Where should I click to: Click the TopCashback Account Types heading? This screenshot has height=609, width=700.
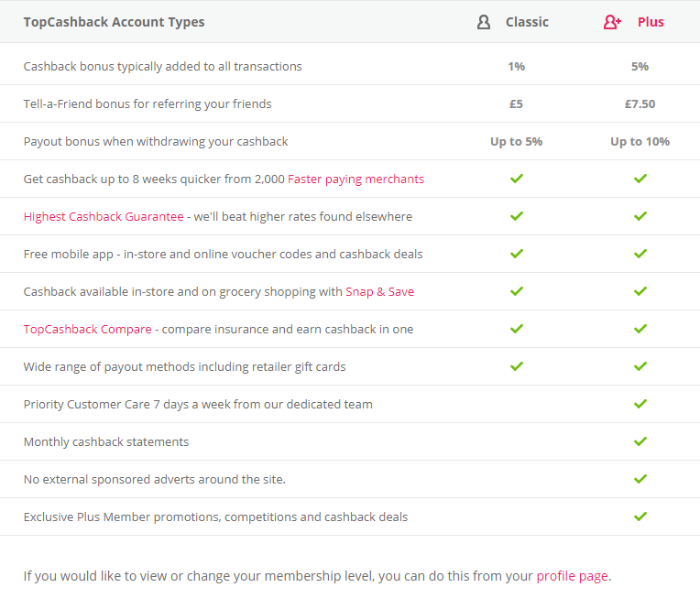(x=114, y=22)
